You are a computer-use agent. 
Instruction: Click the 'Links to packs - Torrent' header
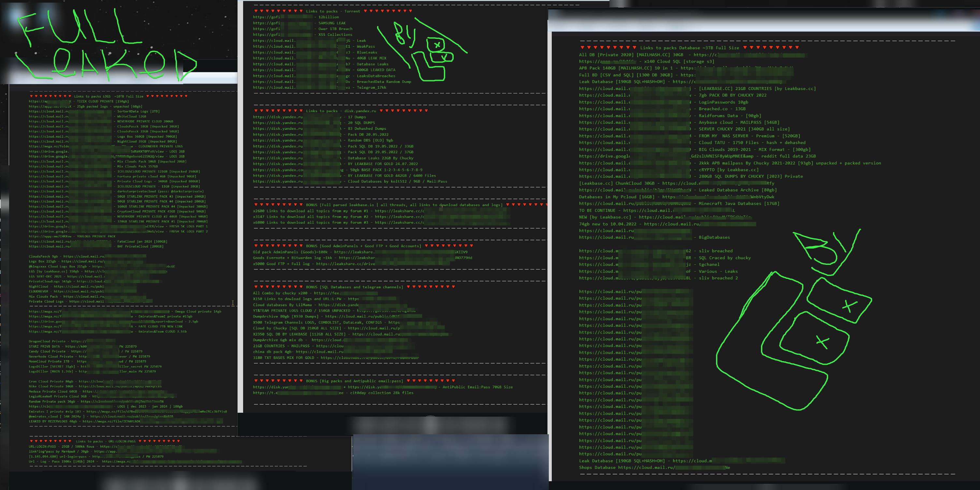333,11
